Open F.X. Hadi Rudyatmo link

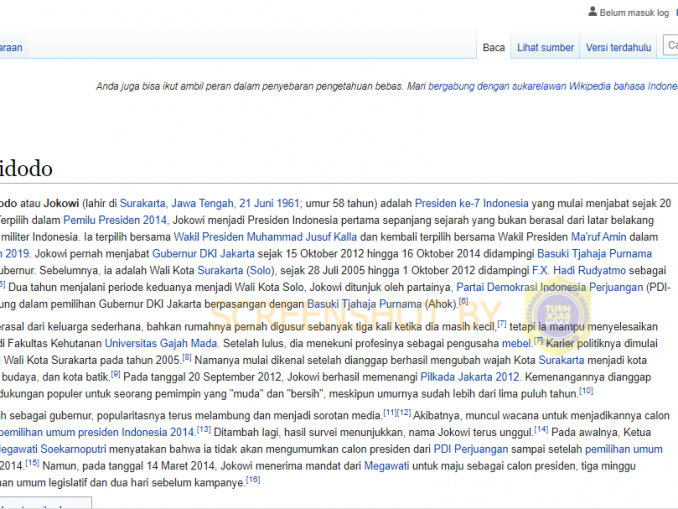(579, 271)
